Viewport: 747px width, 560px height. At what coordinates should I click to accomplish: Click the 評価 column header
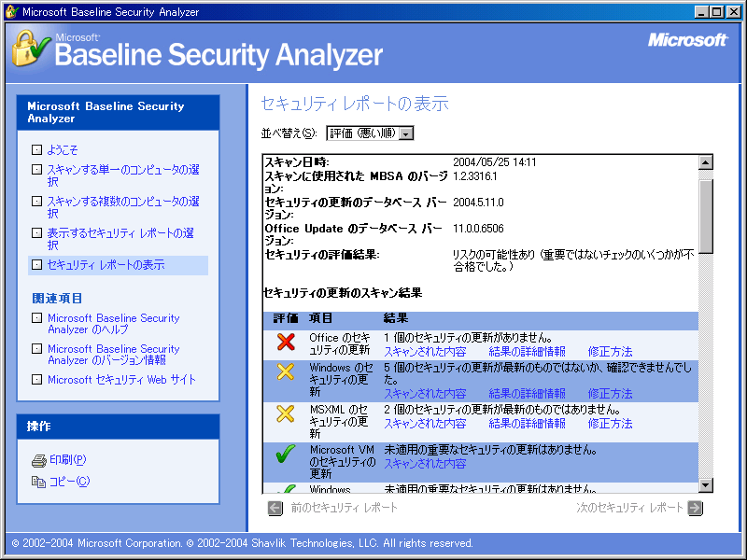[286, 318]
